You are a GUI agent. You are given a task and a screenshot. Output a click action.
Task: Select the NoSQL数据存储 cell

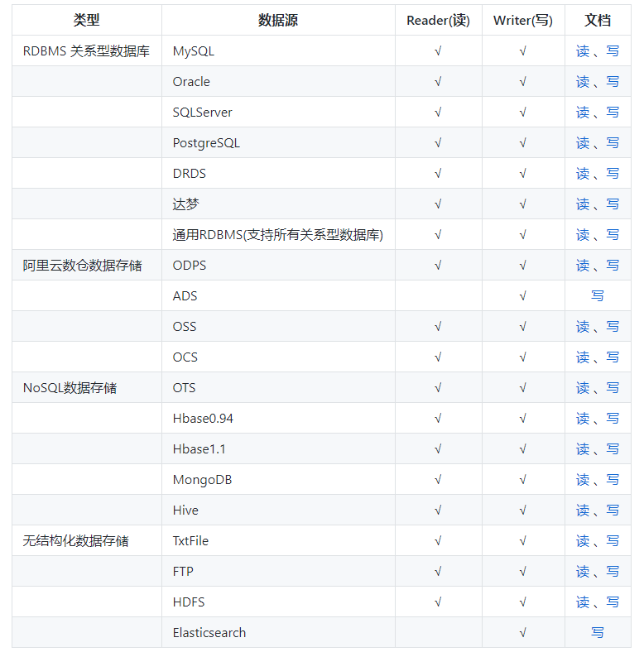coord(87,388)
